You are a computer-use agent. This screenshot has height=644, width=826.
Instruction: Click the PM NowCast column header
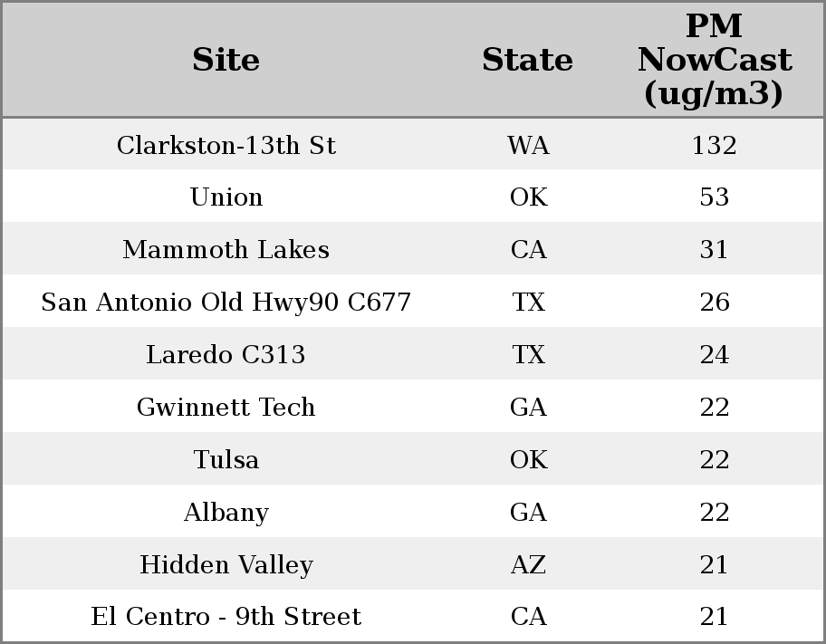coord(714,60)
